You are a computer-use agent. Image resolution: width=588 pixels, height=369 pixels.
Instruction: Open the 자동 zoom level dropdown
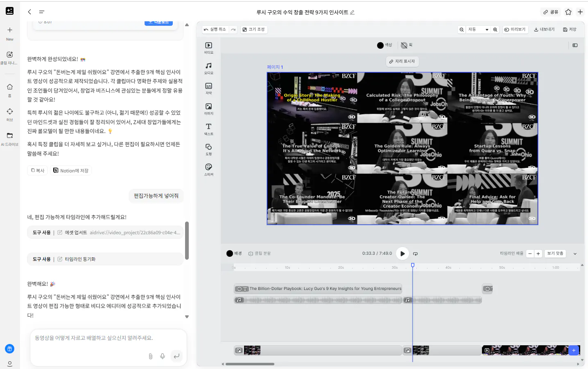478,29
